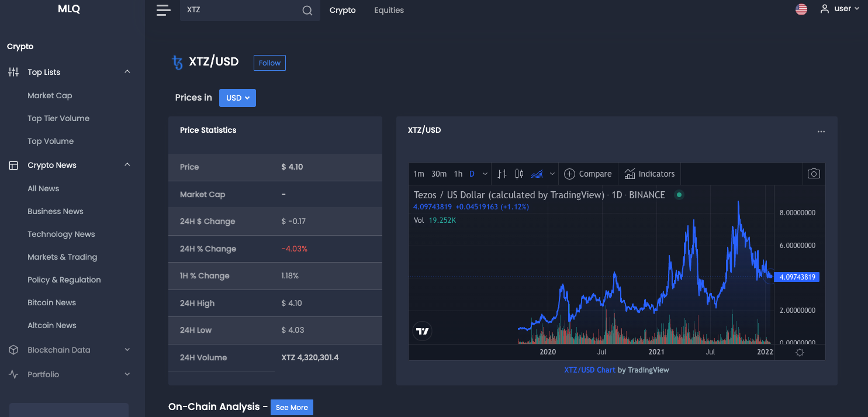Screen dimensions: 868x417
Task: Click the TradingView logo badge
Action: click(423, 332)
